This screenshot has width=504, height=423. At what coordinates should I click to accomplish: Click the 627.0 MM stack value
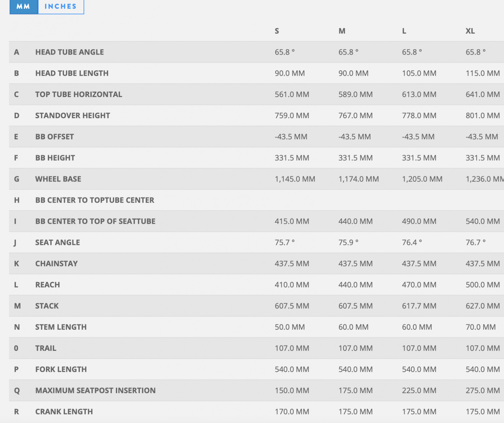pos(483,305)
